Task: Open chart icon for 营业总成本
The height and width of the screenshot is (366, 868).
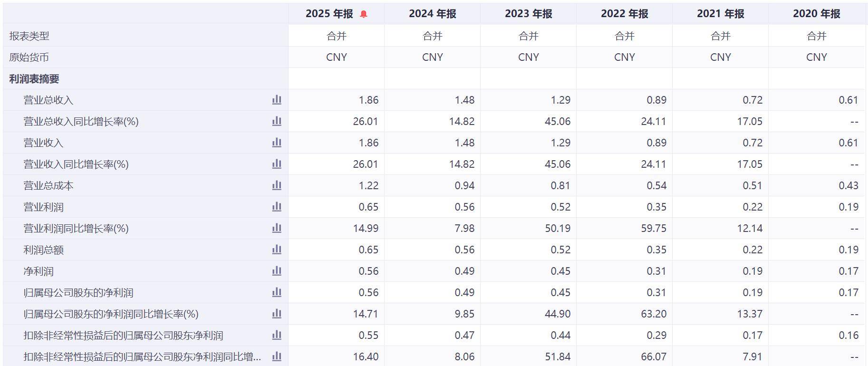Action: [277, 185]
